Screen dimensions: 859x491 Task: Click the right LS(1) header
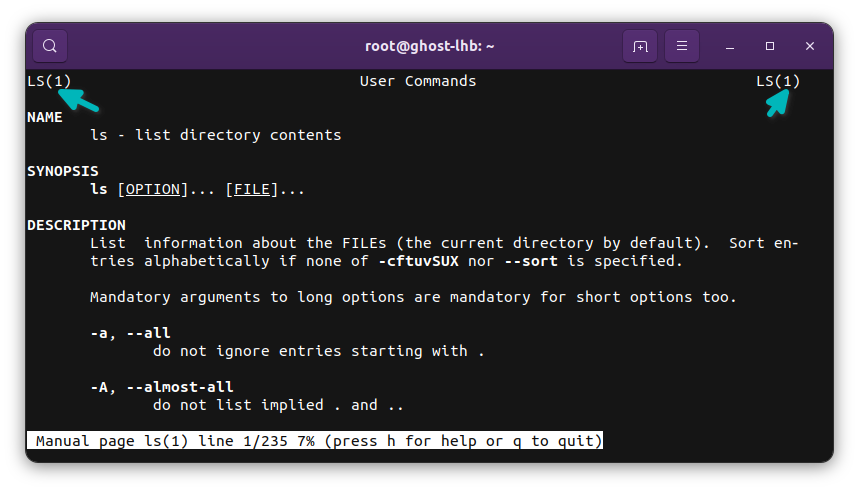(778, 81)
